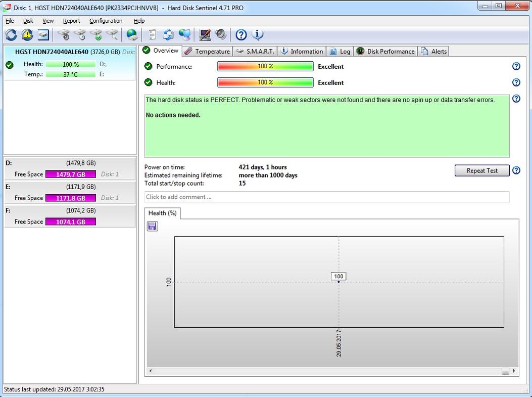The width and height of the screenshot is (532, 397).
Task: Select the HGST HDN724040ALE640 disk entry
Action: (70, 63)
